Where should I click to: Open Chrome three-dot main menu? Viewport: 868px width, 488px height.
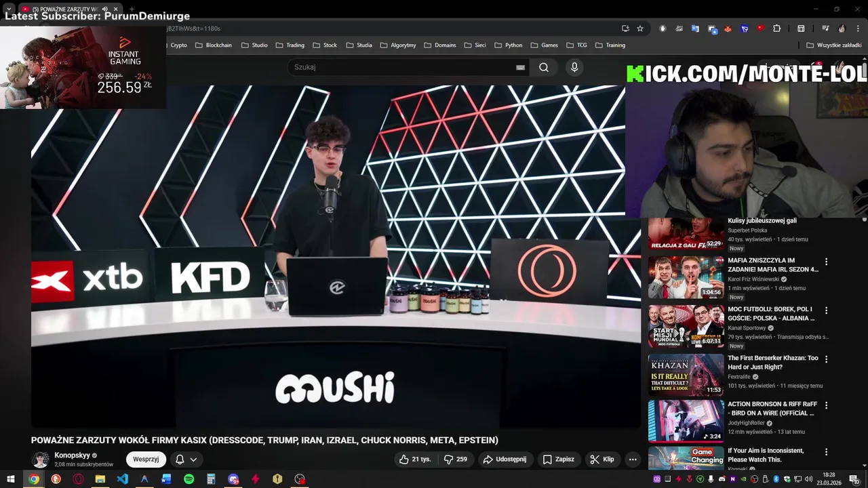tap(858, 28)
